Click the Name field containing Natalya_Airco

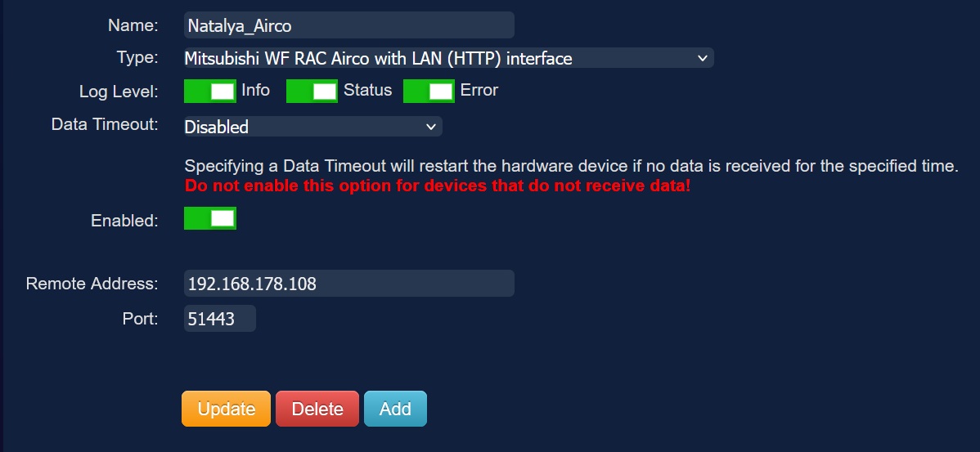tap(348, 25)
